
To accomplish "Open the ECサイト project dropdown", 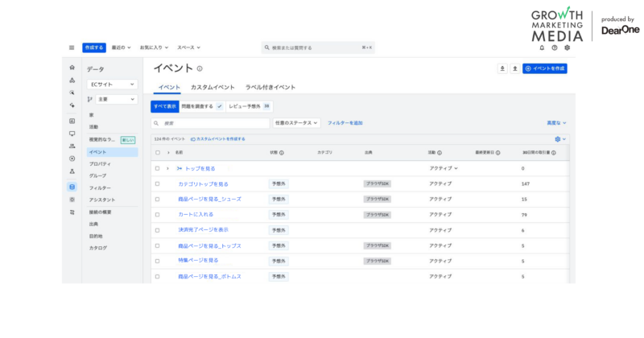I will click(113, 84).
